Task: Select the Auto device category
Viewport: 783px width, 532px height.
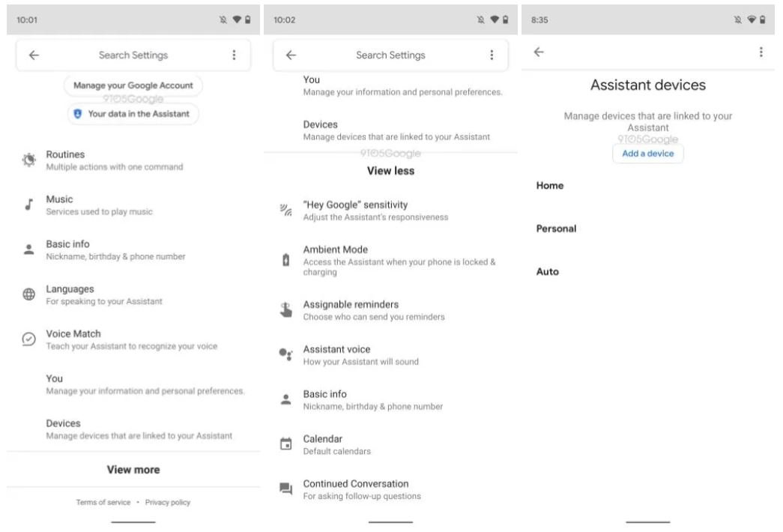Action: click(548, 272)
